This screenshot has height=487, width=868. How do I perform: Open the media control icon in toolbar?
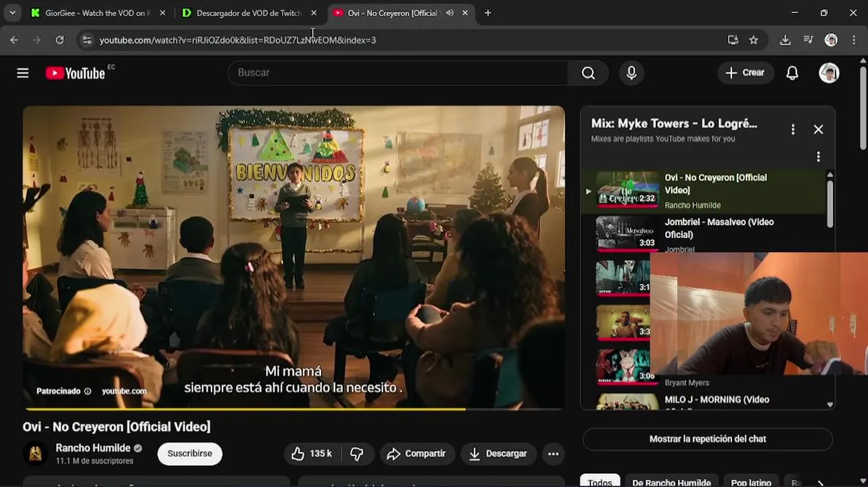[808, 40]
